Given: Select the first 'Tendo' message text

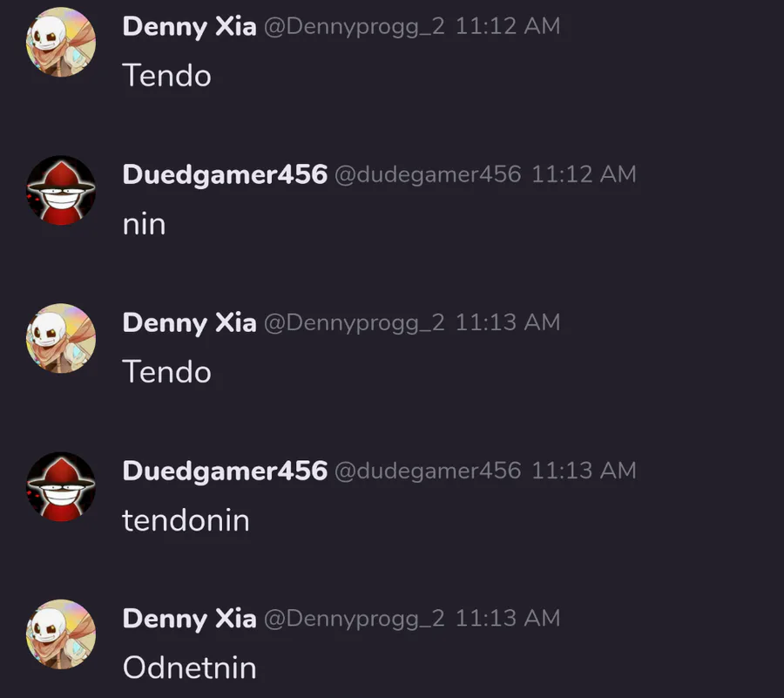Looking at the screenshot, I should click(x=167, y=76).
